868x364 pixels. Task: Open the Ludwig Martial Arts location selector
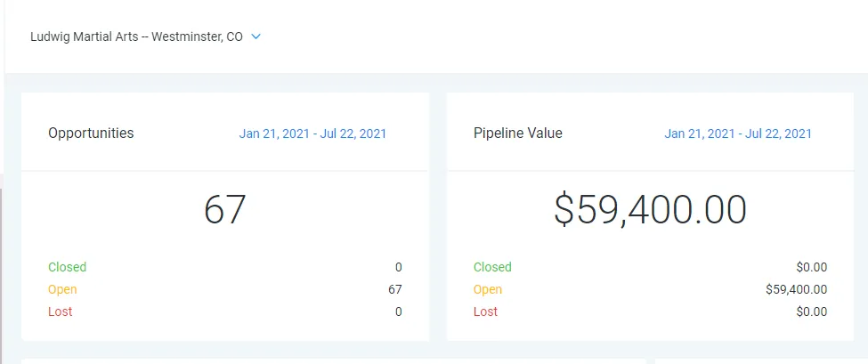(x=136, y=37)
